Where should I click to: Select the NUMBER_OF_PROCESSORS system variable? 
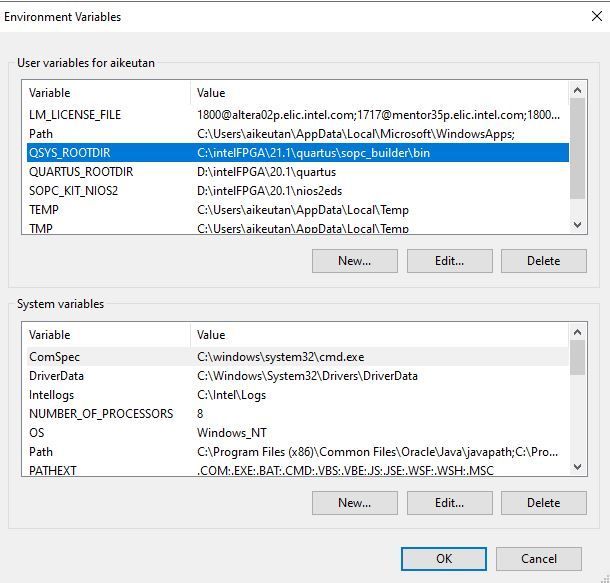pos(100,414)
